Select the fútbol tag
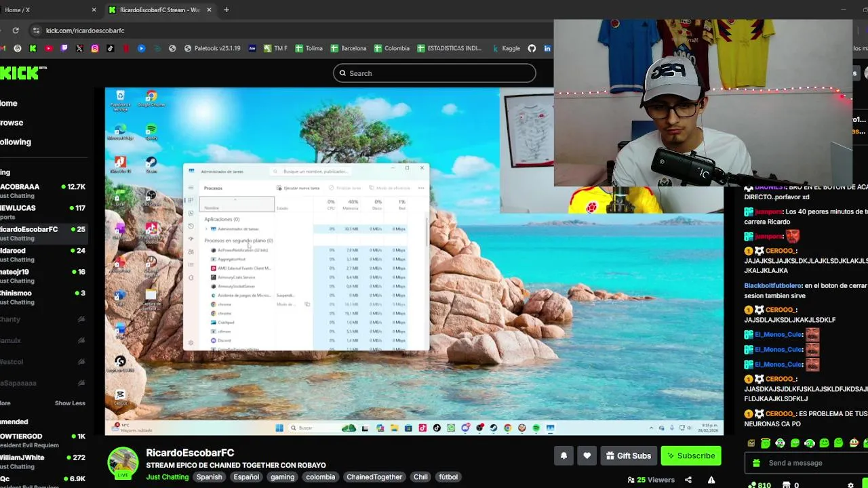 pos(448,477)
